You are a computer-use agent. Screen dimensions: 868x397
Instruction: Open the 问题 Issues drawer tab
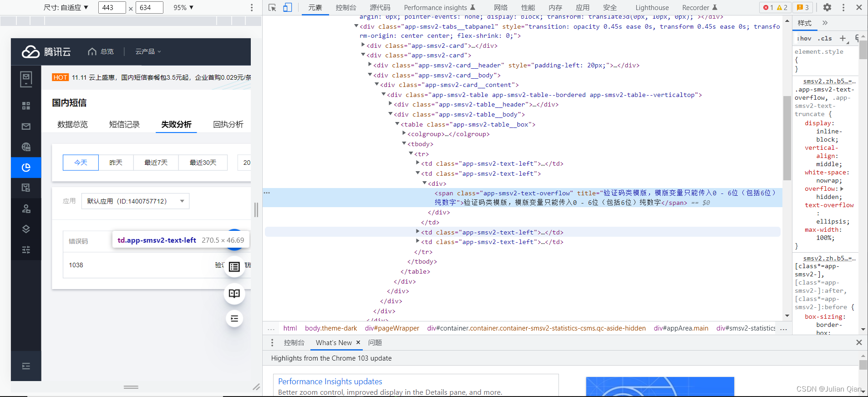click(375, 343)
